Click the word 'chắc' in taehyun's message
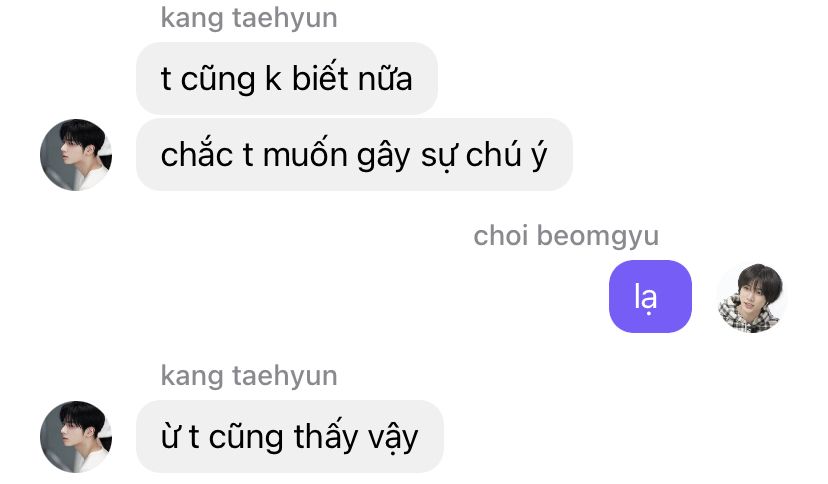828x484 pixels. 197,154
